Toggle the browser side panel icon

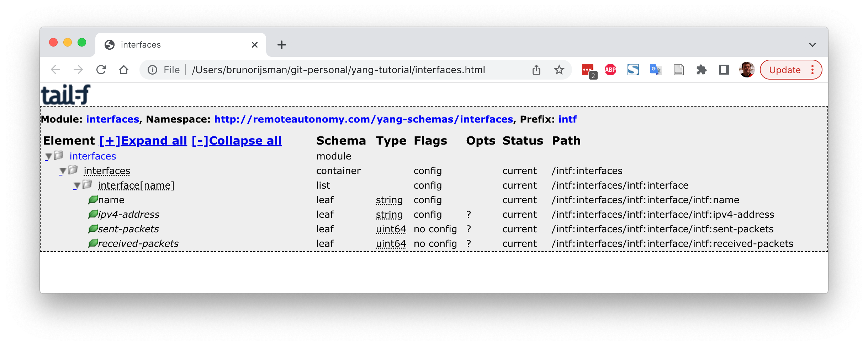tap(724, 70)
